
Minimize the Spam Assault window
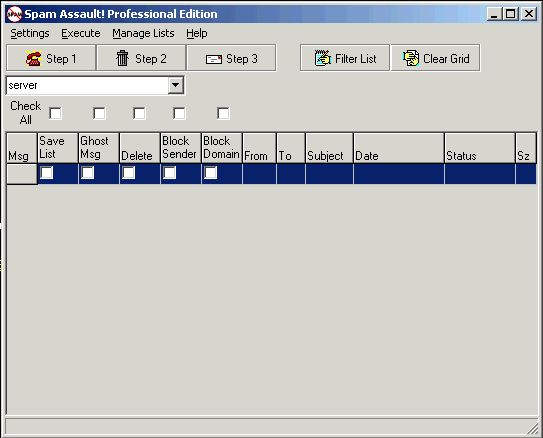(x=494, y=14)
